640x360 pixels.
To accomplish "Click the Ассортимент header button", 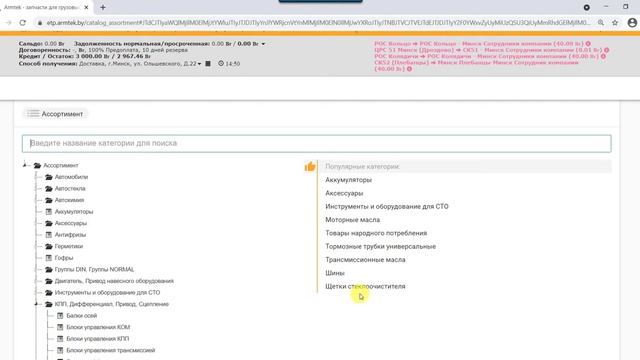I will [x=55, y=114].
